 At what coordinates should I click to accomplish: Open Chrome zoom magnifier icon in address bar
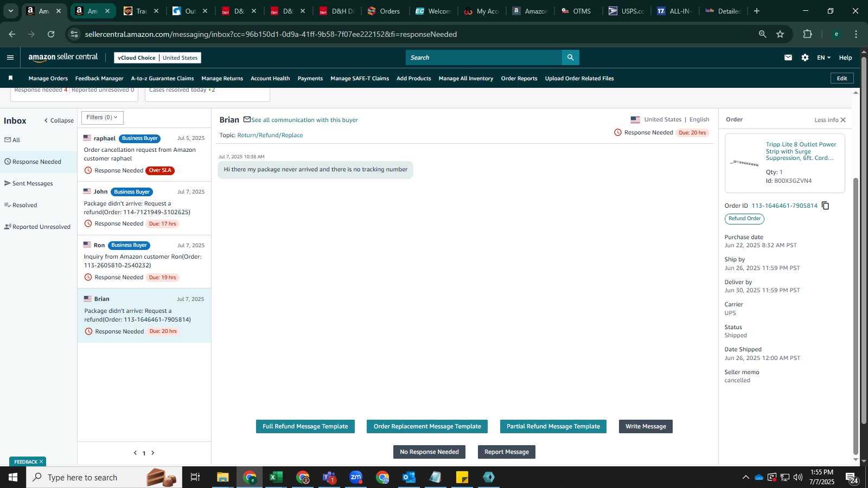pyautogui.click(x=762, y=34)
